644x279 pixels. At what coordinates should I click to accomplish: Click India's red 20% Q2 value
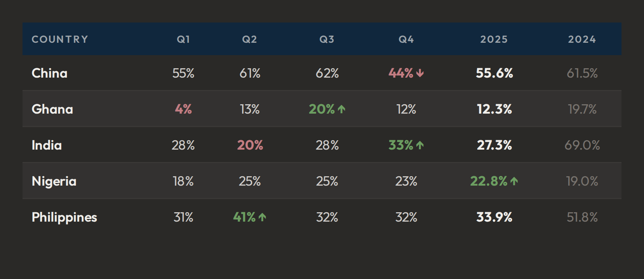click(250, 145)
